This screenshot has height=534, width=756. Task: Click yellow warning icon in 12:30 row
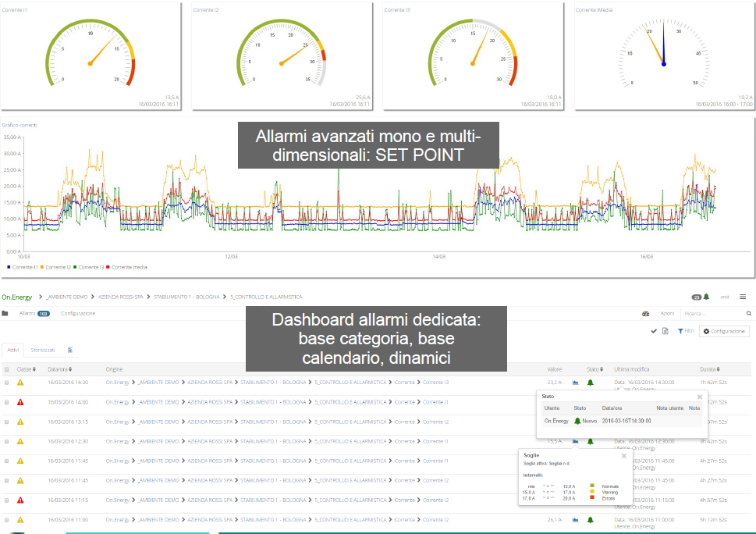[20, 441]
